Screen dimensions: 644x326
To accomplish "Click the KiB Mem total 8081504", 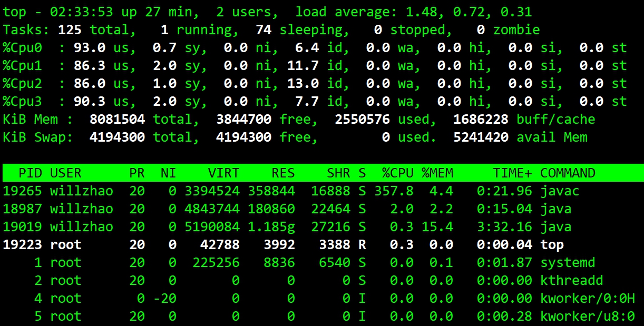I will [x=118, y=119].
